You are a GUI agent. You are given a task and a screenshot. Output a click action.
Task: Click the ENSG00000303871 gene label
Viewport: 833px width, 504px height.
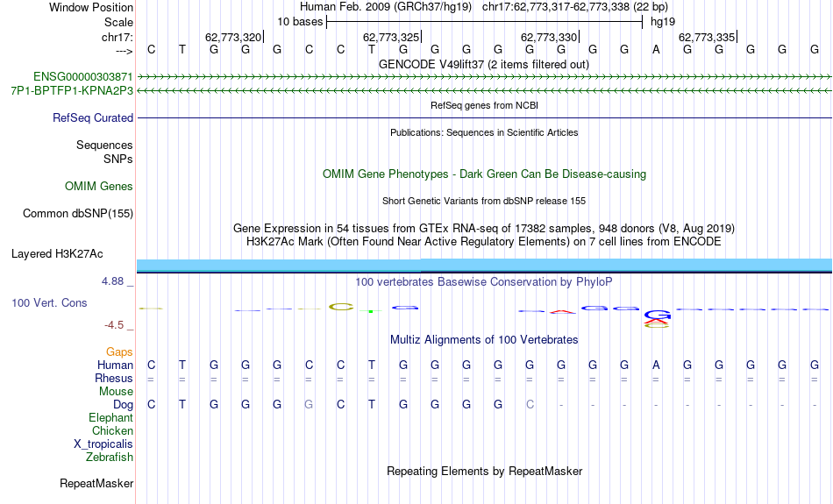click(x=83, y=77)
